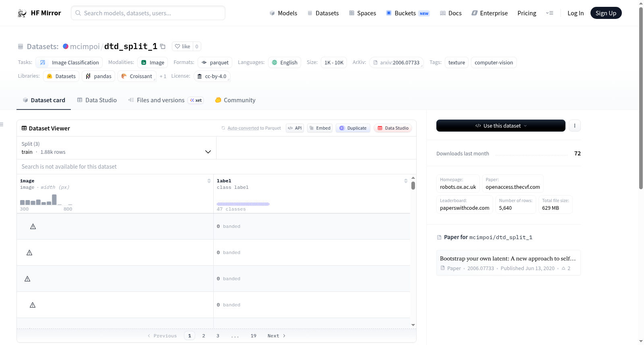Expand the Split train dropdown
Image resolution: width=644 pixels, height=345 pixels.
coord(116,148)
